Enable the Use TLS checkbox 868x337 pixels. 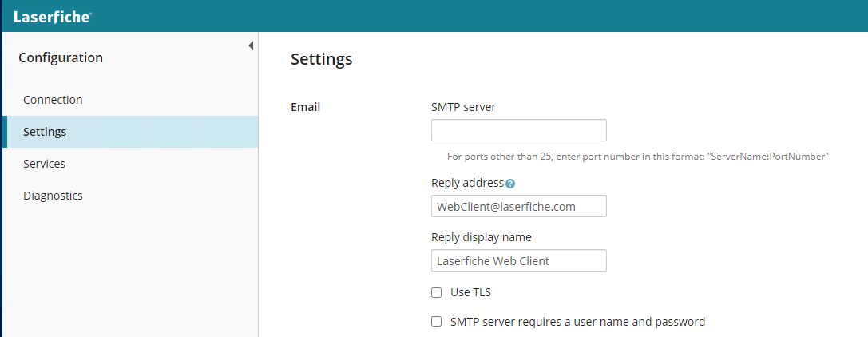[437, 293]
